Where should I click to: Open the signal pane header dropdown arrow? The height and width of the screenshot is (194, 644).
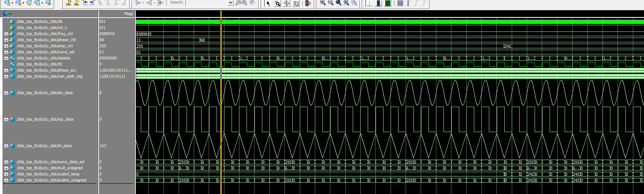(x=11, y=14)
